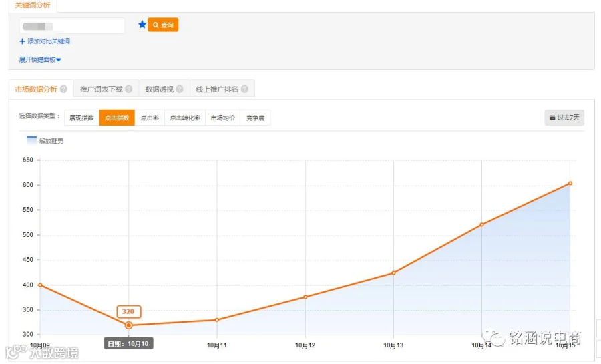Select the 点击转化率 data type
601x364 pixels.
(185, 118)
